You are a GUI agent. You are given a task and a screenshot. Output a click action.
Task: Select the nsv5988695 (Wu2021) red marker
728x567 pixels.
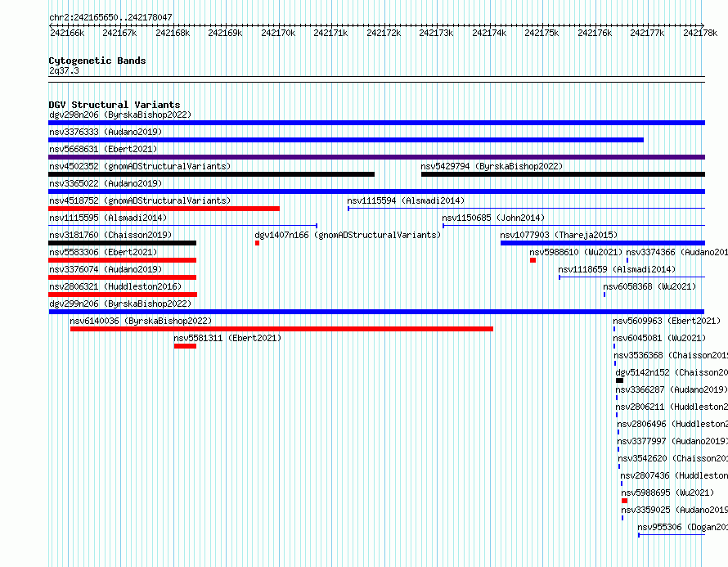[624, 501]
